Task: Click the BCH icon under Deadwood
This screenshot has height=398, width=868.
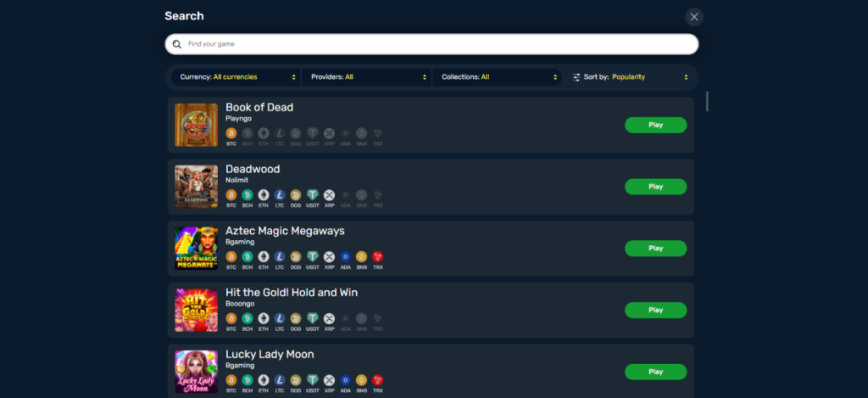Action: 248,195
